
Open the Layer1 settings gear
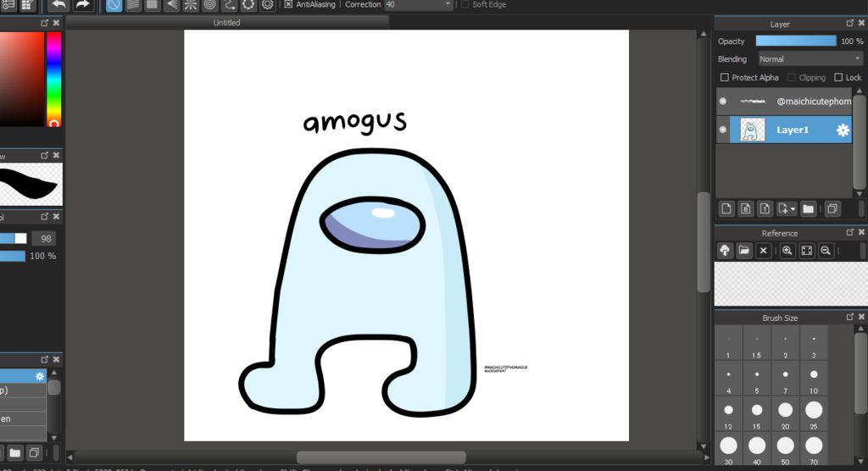[843, 130]
